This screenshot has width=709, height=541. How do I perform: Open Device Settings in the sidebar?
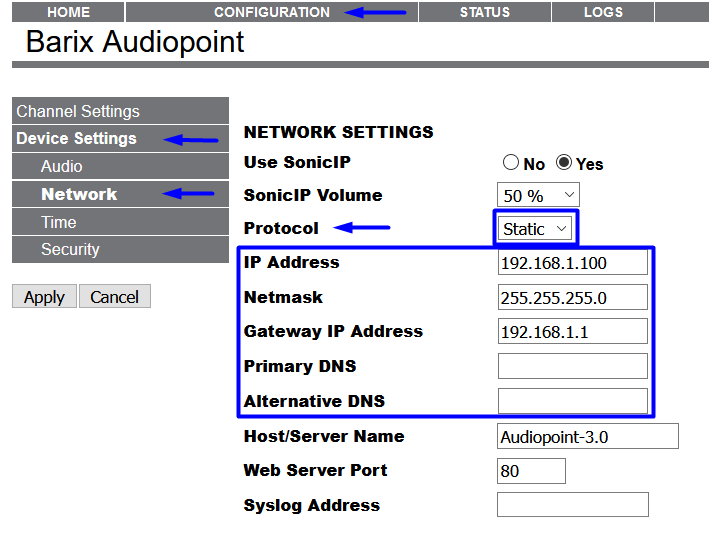tap(76, 139)
